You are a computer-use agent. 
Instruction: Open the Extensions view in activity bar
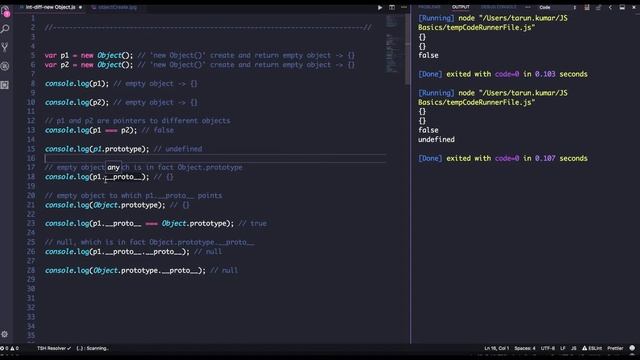pyautogui.click(x=5, y=84)
